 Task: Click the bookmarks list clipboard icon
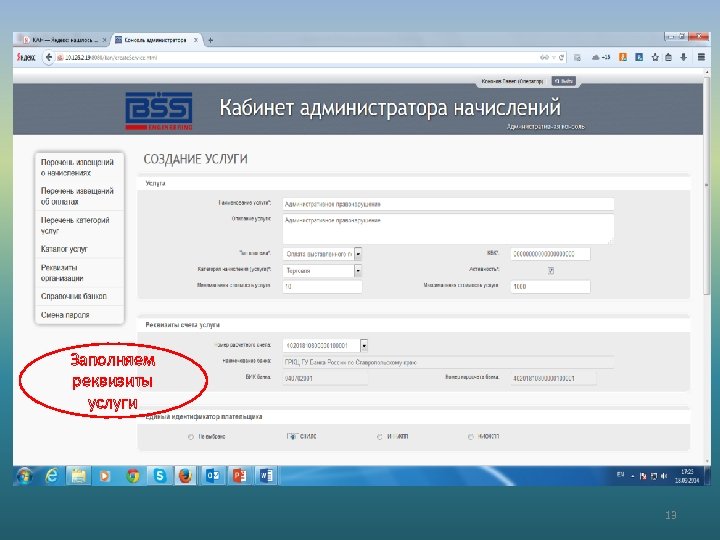click(x=669, y=57)
